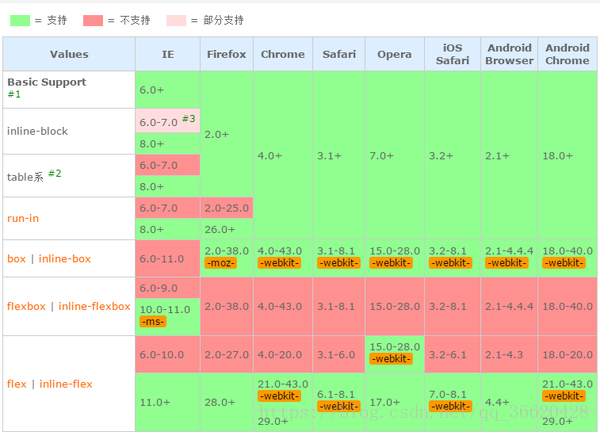600x432 pixels.
Task: Click Android Chrome 18.0-40.0 flexbox cell
Action: point(567,306)
